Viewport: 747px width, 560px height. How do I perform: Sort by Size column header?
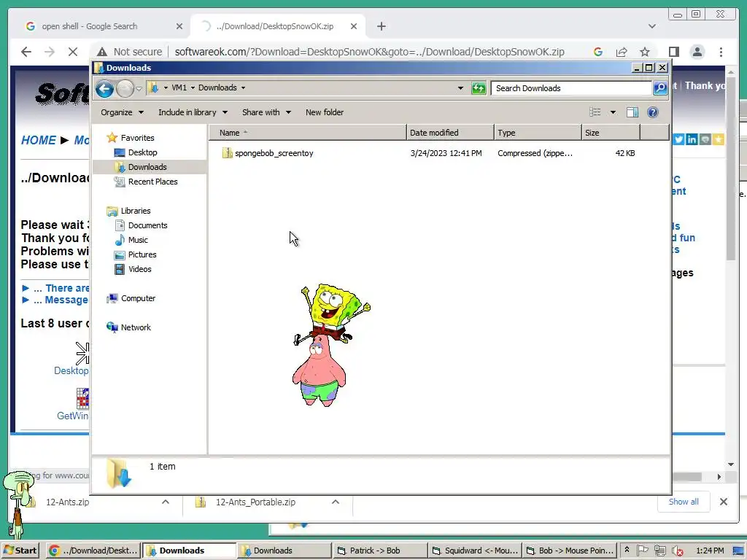point(611,133)
